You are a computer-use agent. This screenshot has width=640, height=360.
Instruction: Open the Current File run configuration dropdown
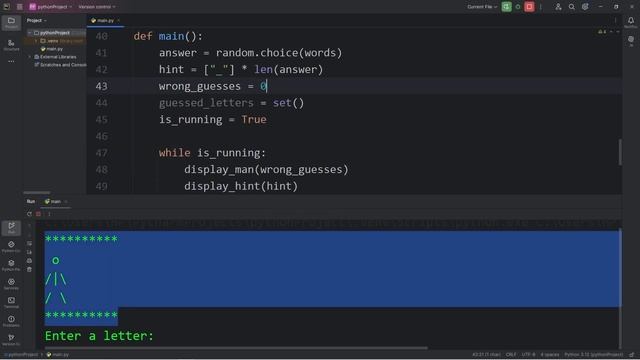pos(482,7)
